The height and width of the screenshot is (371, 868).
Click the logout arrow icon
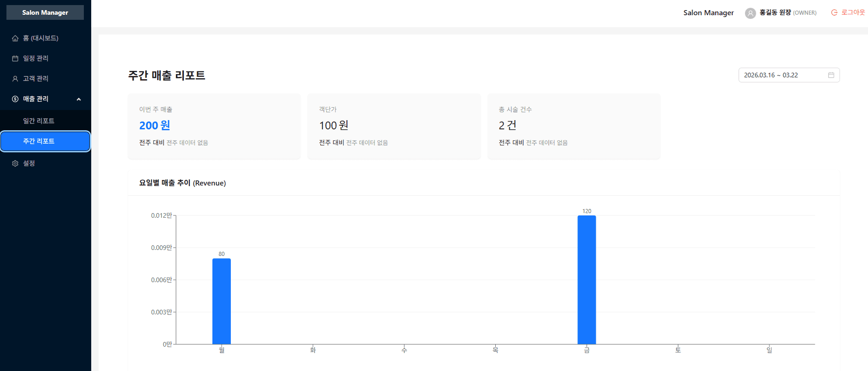(x=834, y=12)
